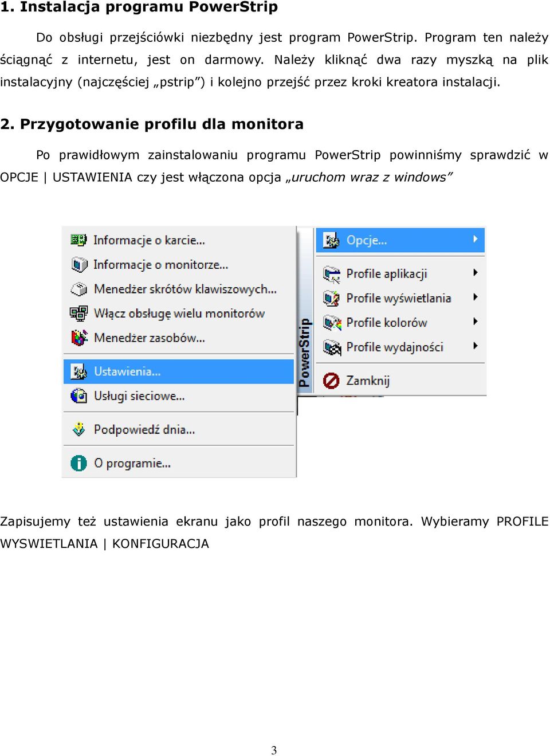Viewport: 550px width, 756px height.
Task: Click the Profile wyświetlania icon
Action: (331, 298)
